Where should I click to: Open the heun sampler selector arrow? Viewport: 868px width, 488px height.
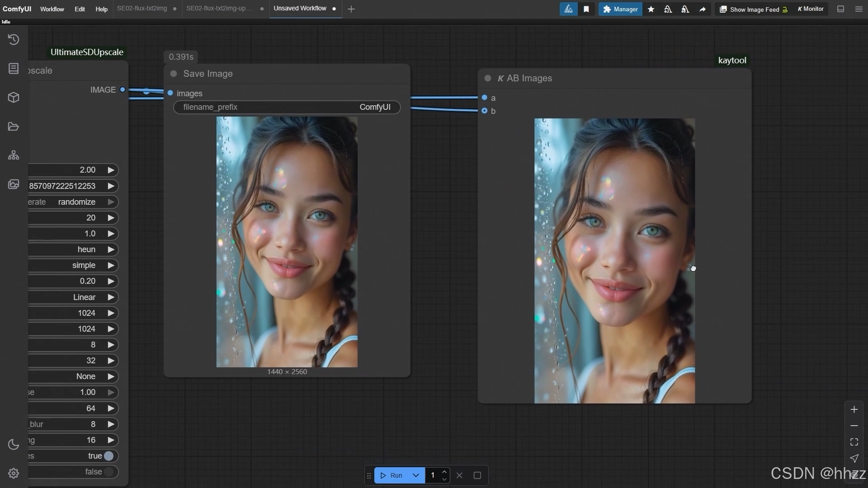(111, 249)
